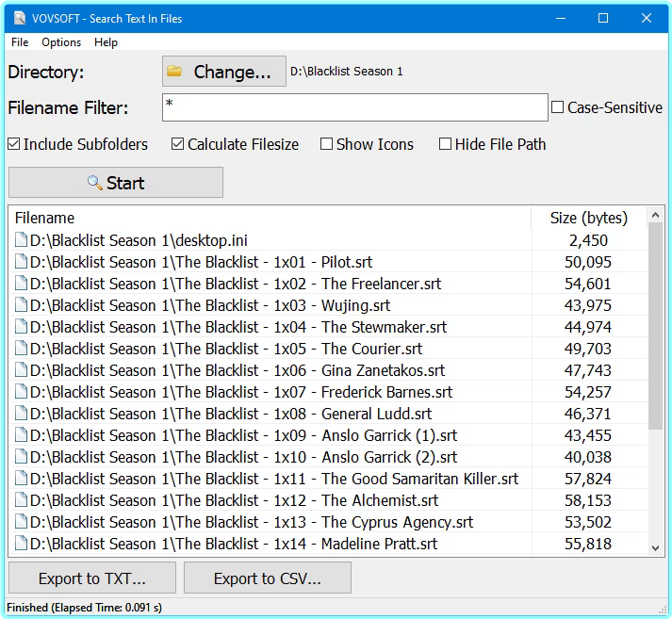The width and height of the screenshot is (672, 619).
Task: Click the file icon beside desktop.ini
Action: coord(22,240)
